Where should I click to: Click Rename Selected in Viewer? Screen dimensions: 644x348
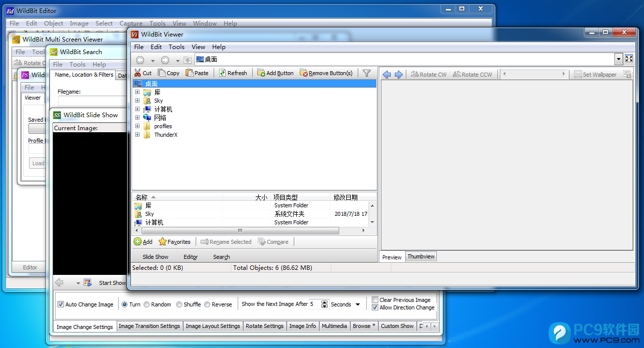[226, 241]
